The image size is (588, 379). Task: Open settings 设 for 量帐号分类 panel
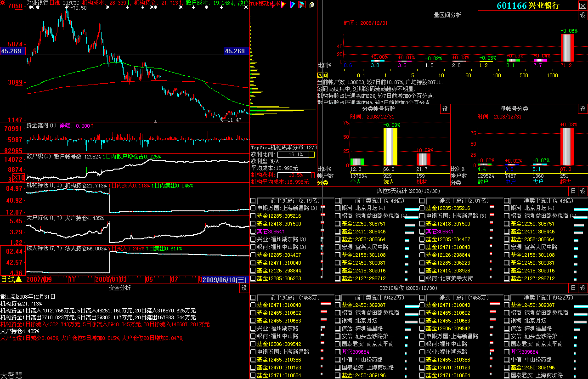(x=582, y=109)
